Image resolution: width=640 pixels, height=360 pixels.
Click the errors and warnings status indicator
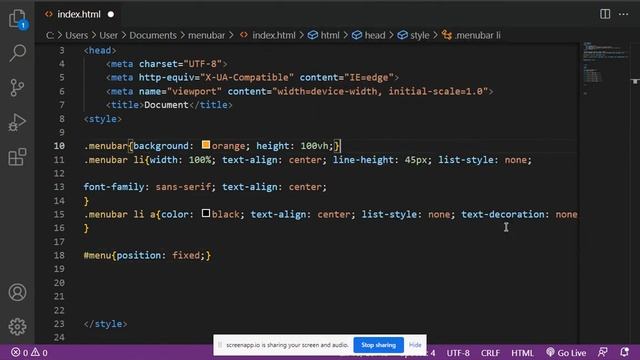coord(29,353)
